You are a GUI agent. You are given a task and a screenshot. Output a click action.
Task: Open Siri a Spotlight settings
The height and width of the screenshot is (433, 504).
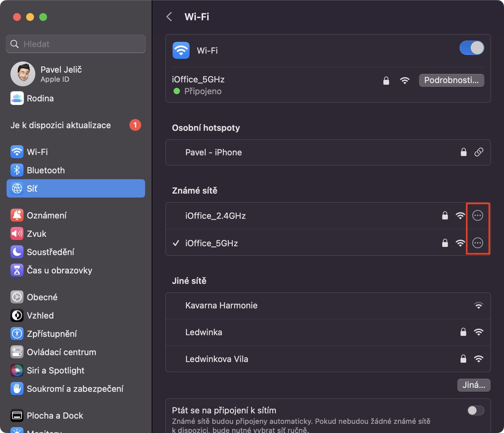pos(55,371)
